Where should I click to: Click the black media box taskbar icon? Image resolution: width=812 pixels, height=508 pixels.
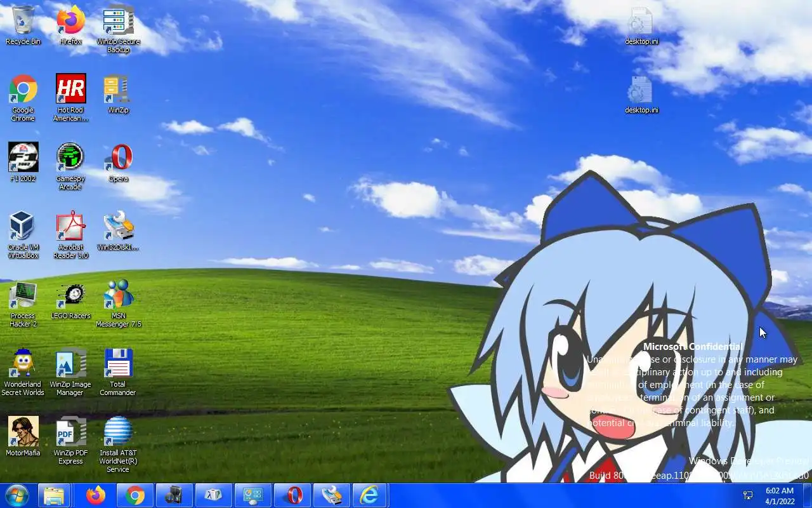click(x=174, y=495)
